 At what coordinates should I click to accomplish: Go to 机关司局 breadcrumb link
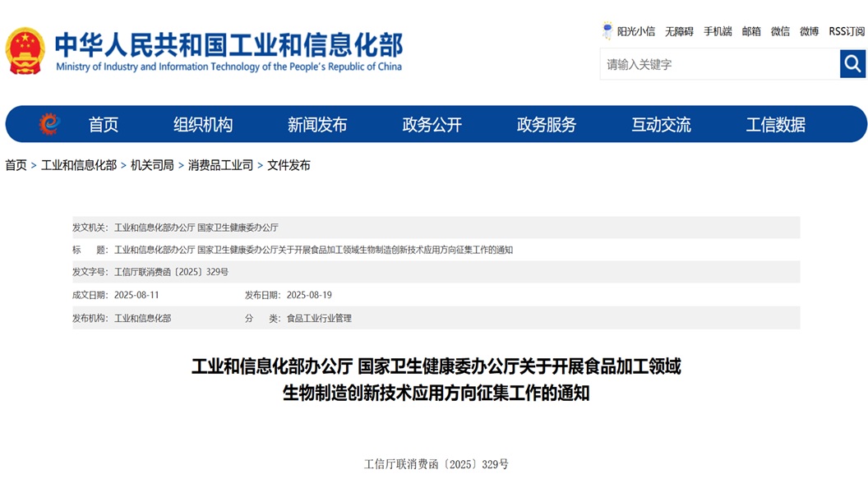pos(152,165)
